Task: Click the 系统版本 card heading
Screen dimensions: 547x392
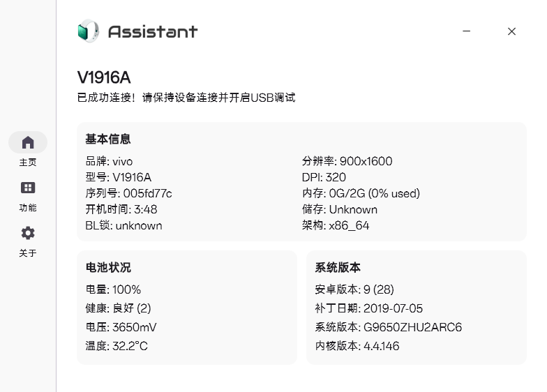Action: (x=338, y=268)
